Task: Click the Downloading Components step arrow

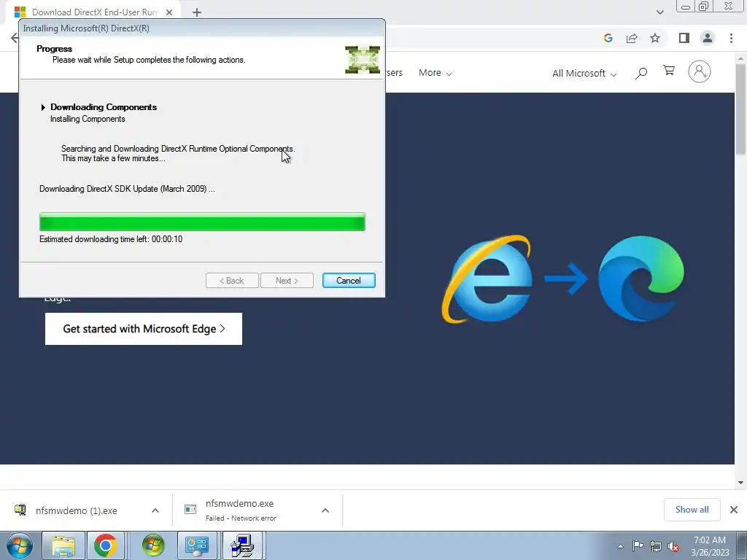Action: pyautogui.click(x=43, y=107)
